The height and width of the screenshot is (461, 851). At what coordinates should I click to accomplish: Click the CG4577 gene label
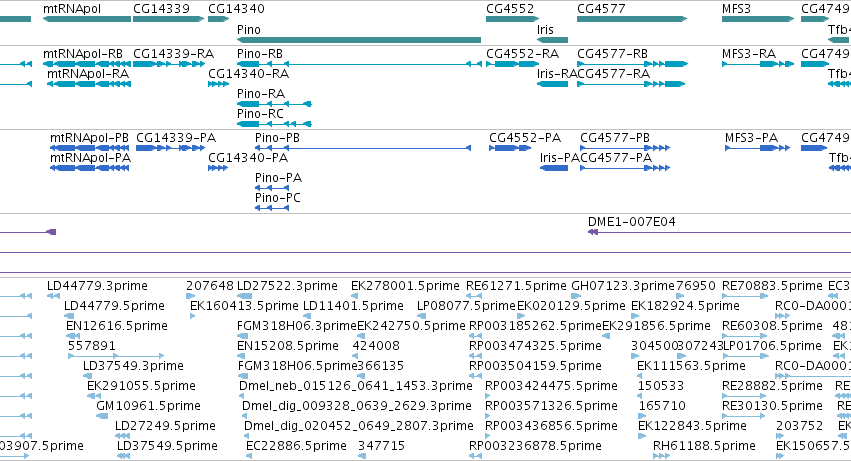[601, 9]
